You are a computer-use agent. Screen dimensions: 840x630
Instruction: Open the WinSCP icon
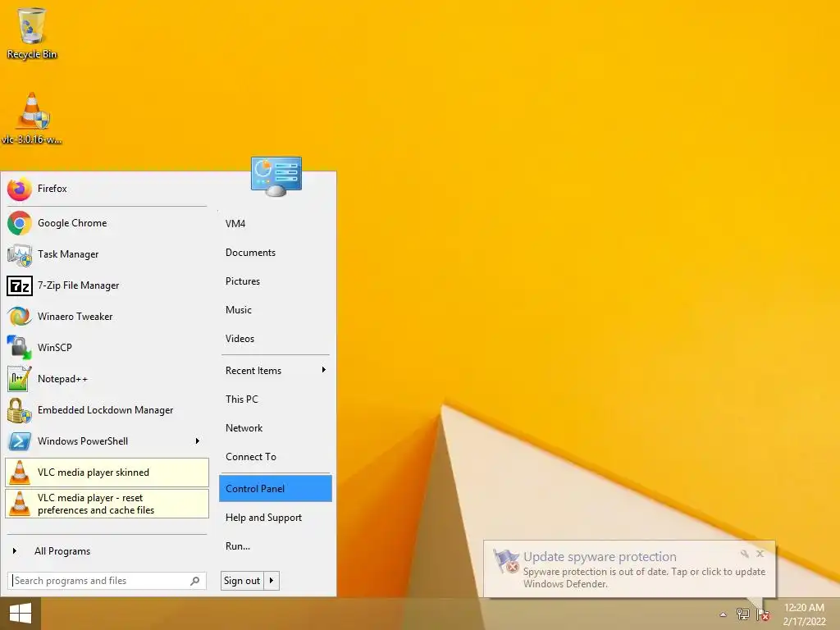click(20, 348)
